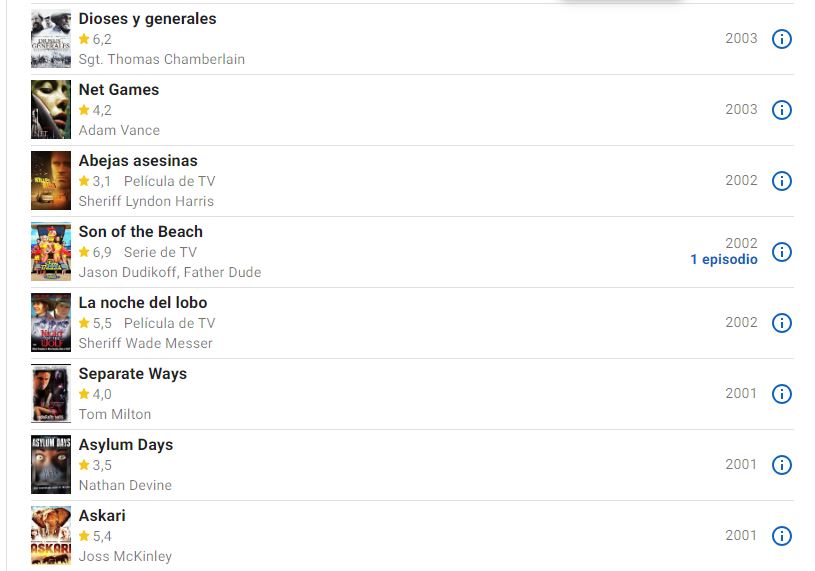Image resolution: width=815 pixels, height=571 pixels.
Task: Open Son of the Beach title
Action: (140, 232)
